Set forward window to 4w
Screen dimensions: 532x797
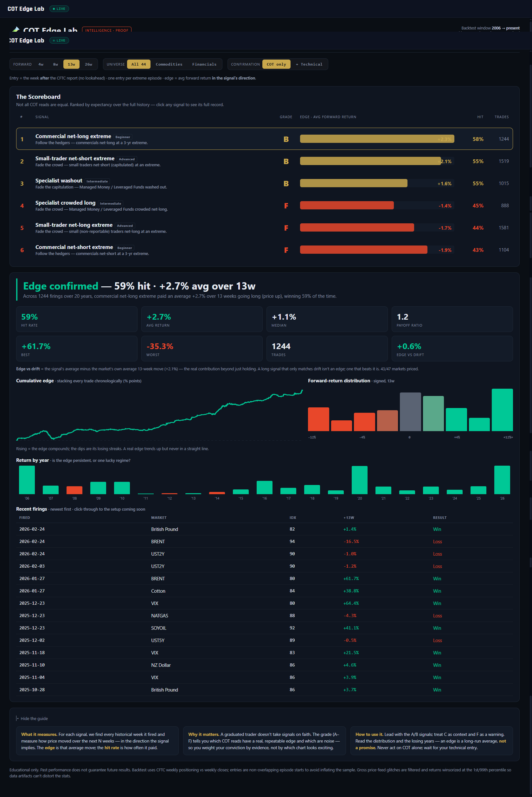41,64
